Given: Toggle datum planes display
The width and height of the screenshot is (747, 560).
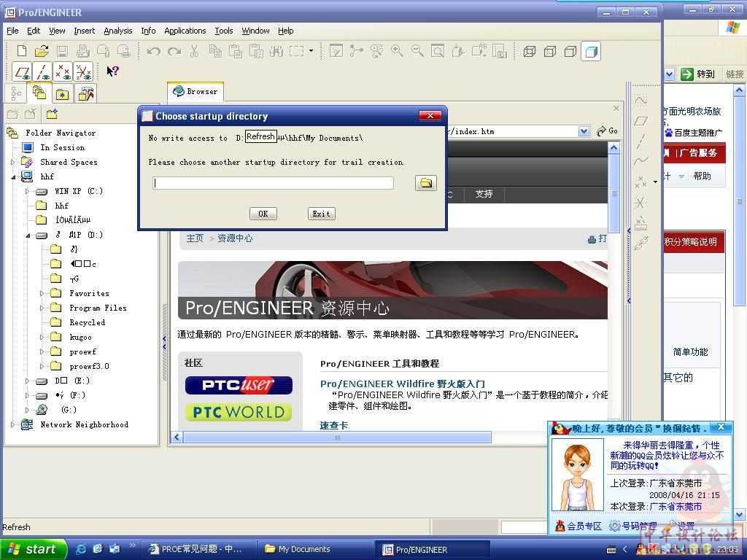Looking at the screenshot, I should (22, 71).
